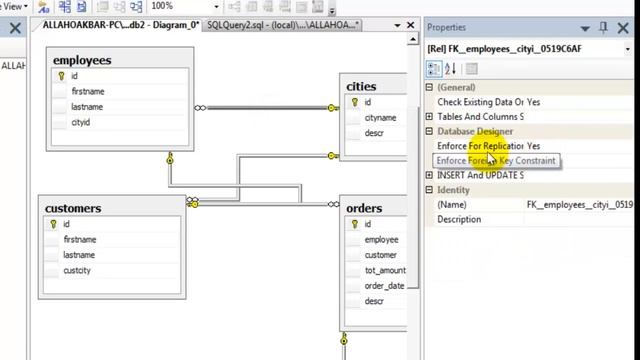Open the 100% zoom level combo box
Screen dimensions: 640x360
185,6
